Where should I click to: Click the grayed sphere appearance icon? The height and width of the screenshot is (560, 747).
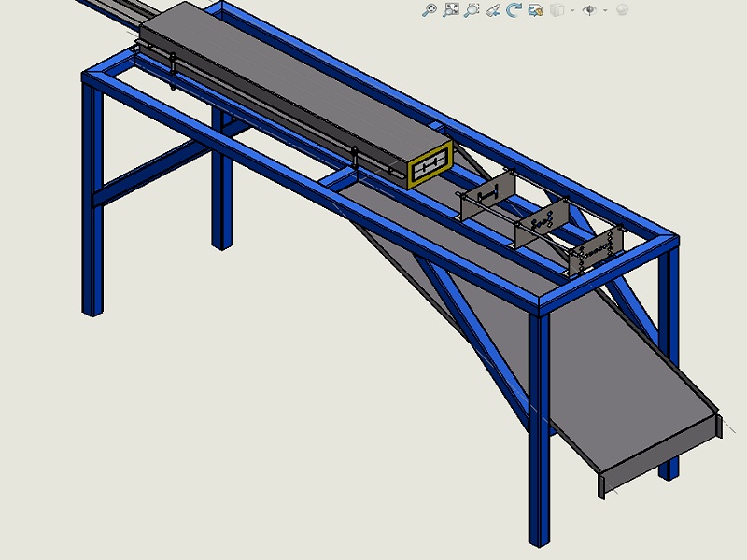(622, 10)
